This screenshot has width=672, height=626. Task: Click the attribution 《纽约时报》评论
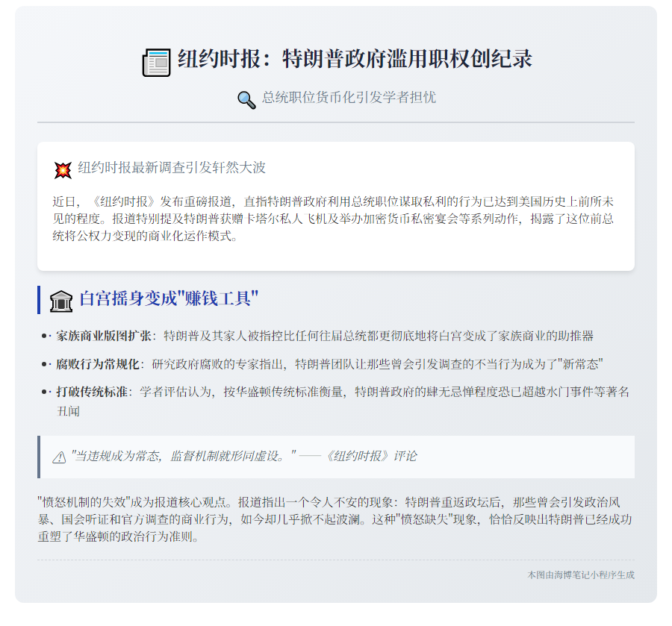point(370,456)
